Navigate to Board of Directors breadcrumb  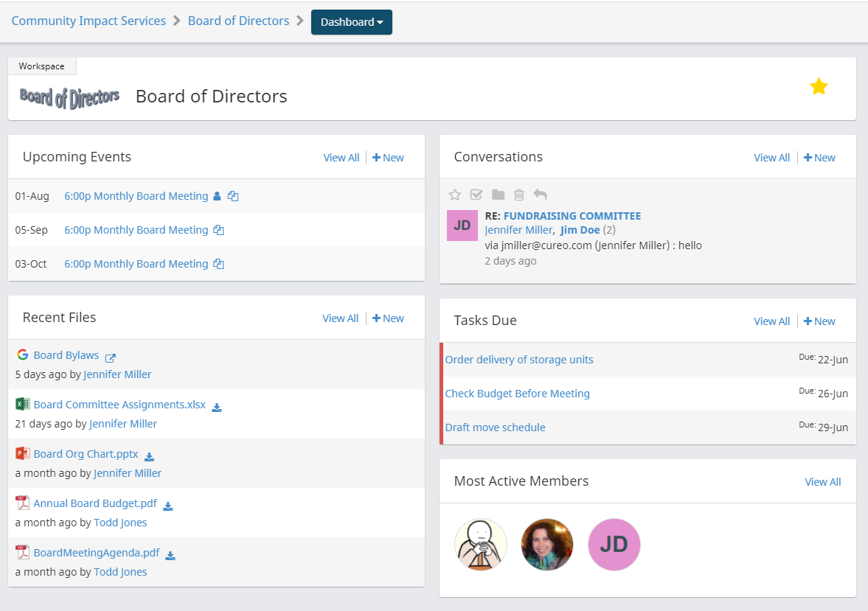coord(238,21)
